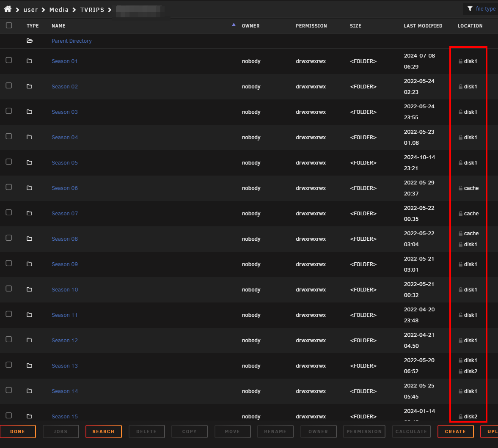
Task: Click folder icon of Season 08 row
Action: point(29,239)
